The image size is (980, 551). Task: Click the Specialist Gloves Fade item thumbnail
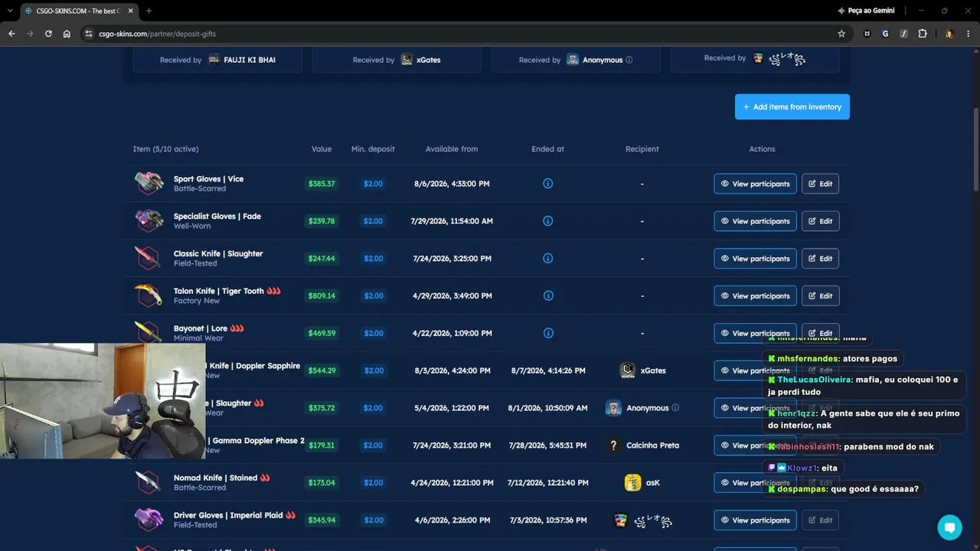click(x=149, y=221)
